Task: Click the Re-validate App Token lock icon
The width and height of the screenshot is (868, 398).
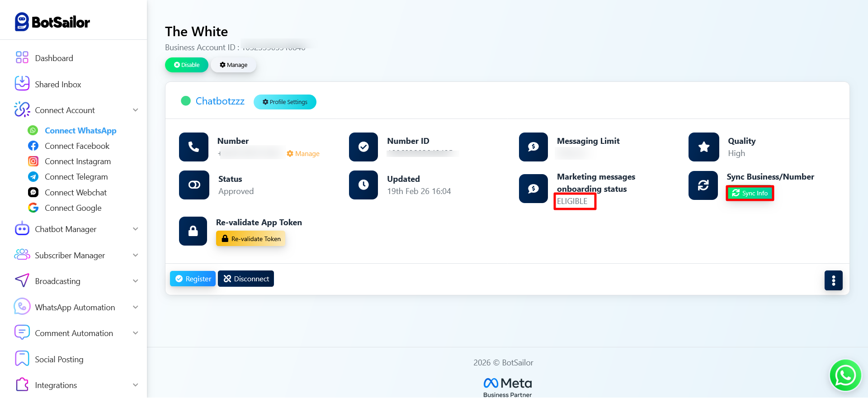Action: point(193,231)
